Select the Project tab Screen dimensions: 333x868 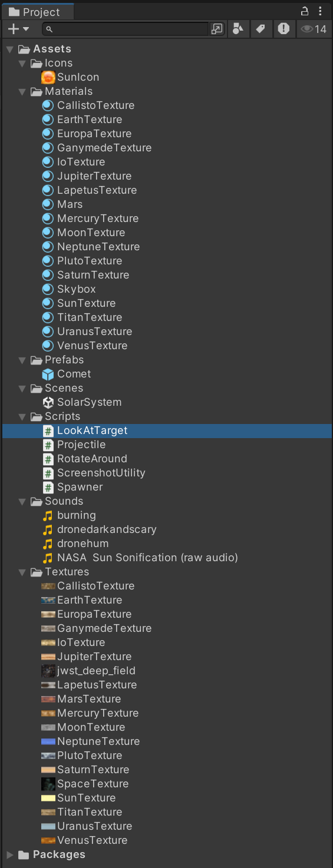35,12
